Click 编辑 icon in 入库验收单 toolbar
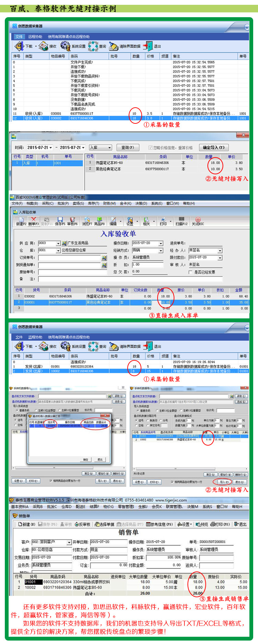 [x=113, y=219]
